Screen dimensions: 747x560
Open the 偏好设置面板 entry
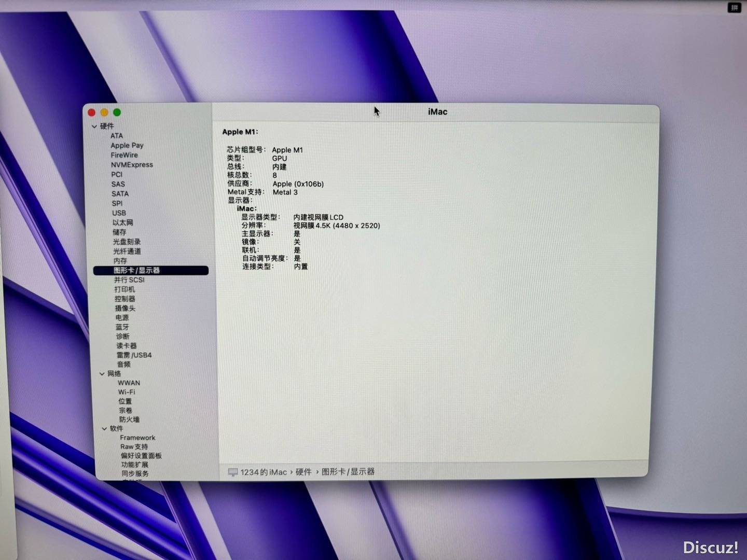click(x=142, y=456)
